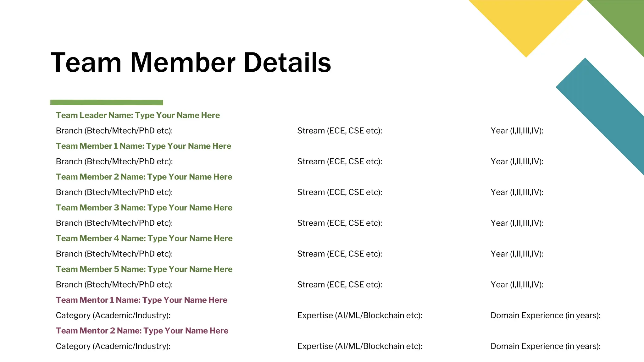Viewport: 644px width, 362px height.
Task: Click Mentor 1's Category (Academic/Industry) field
Action: (113, 315)
